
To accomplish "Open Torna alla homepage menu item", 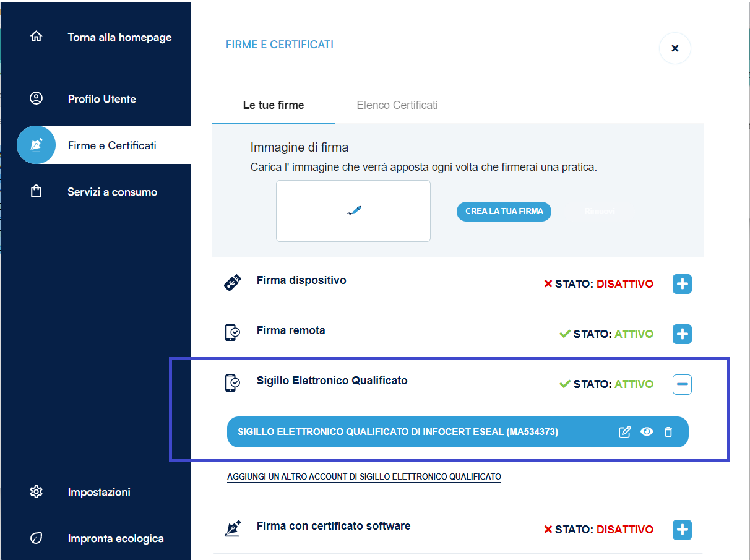I will tap(119, 37).
